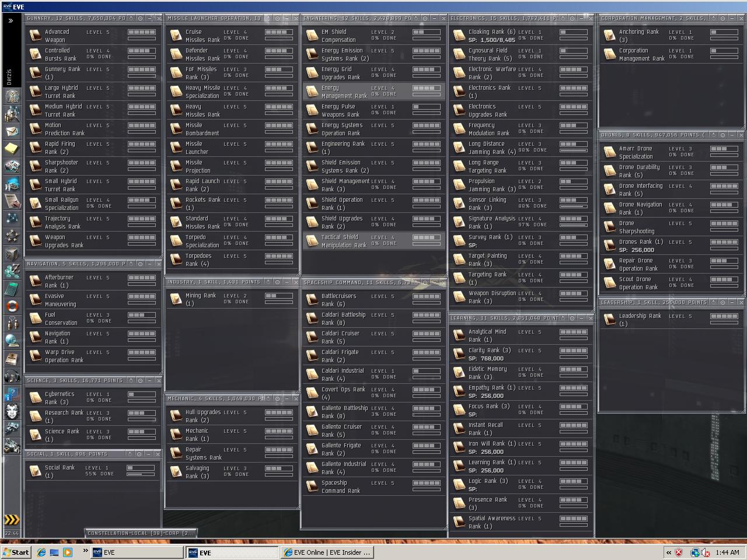
Task: Click the red security alert tray icon
Action: [x=679, y=552]
